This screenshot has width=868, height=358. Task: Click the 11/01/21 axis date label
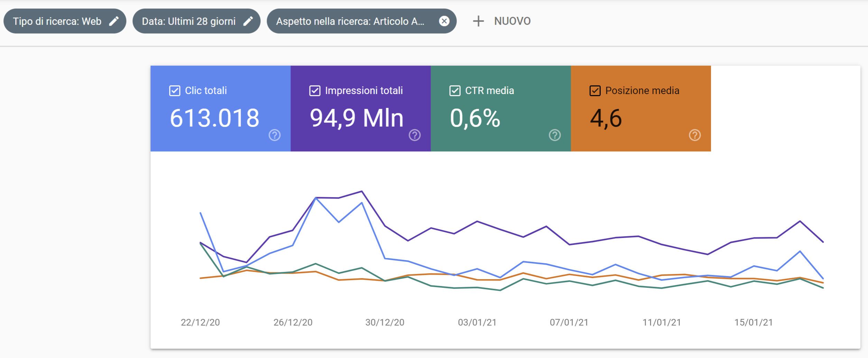click(662, 322)
